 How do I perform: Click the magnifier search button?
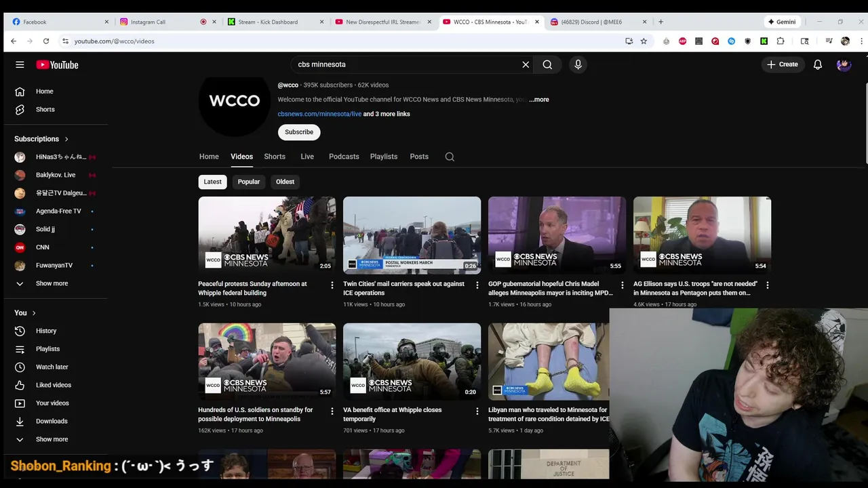tap(547, 64)
